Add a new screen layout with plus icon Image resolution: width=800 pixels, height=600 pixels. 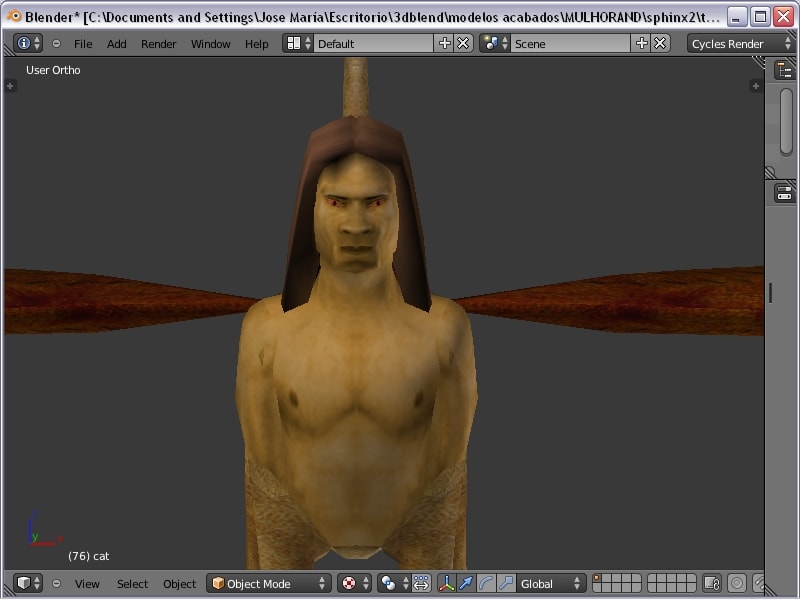[445, 43]
